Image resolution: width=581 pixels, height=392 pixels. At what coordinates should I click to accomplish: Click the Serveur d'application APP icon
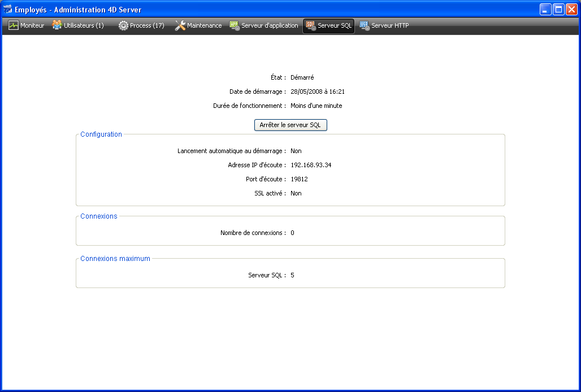(x=235, y=25)
